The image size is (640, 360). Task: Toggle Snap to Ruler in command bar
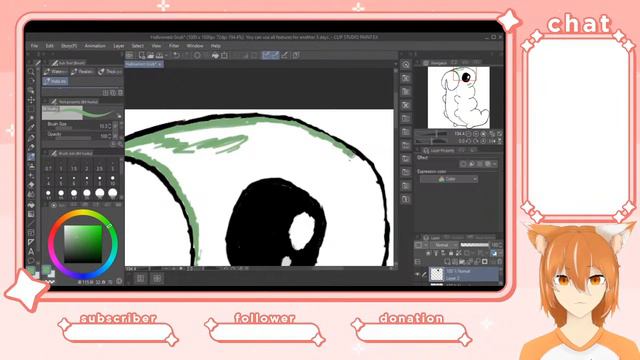(x=267, y=55)
